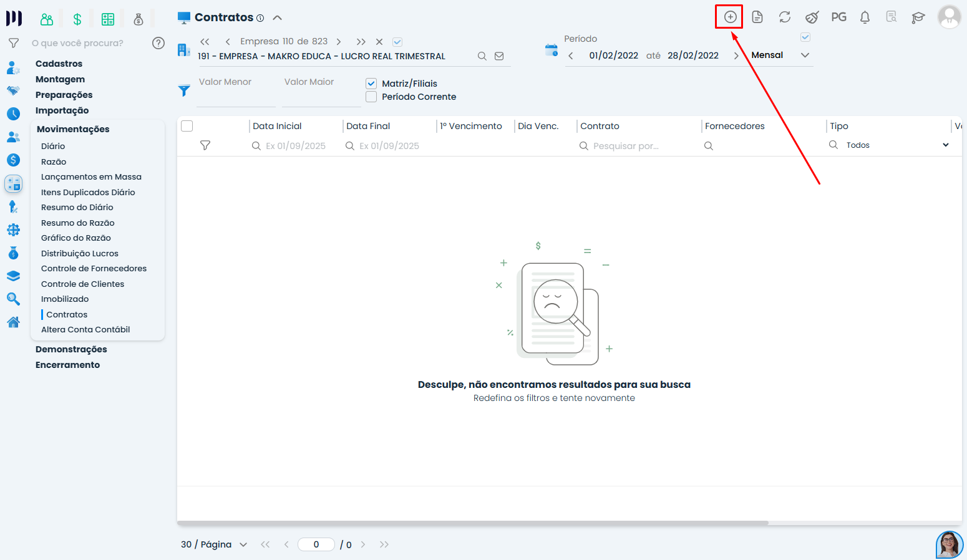Open Controle de Fornecedores menu item
Screen dimensions: 967x560
(94, 269)
